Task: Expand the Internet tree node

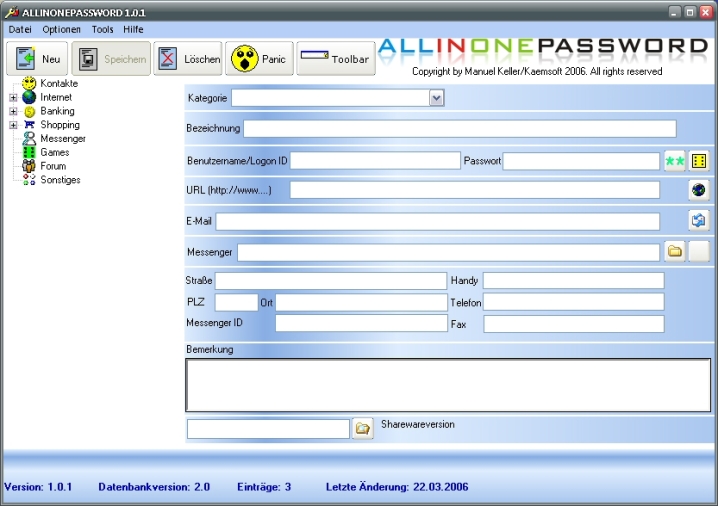Action: pyautogui.click(x=13, y=98)
